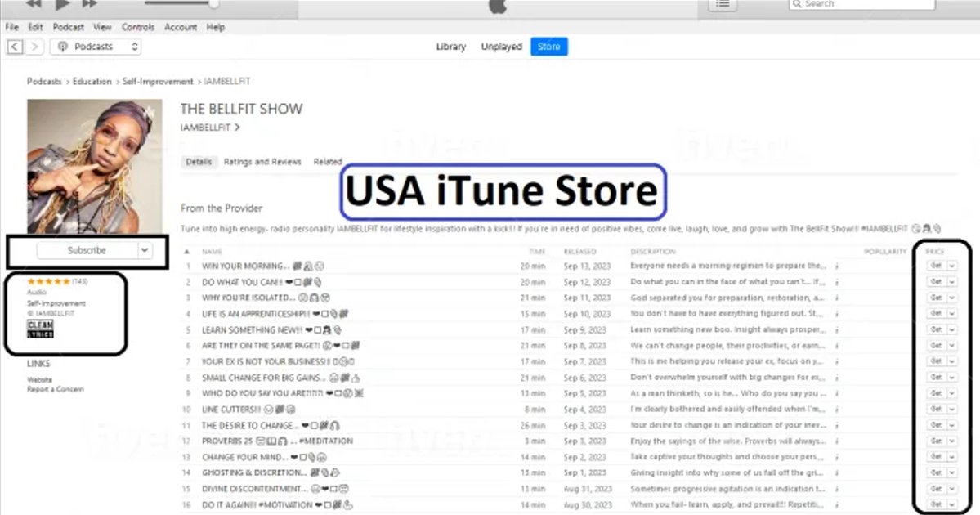This screenshot has width=980, height=515.
Task: Open the View menu
Action: pyautogui.click(x=102, y=27)
